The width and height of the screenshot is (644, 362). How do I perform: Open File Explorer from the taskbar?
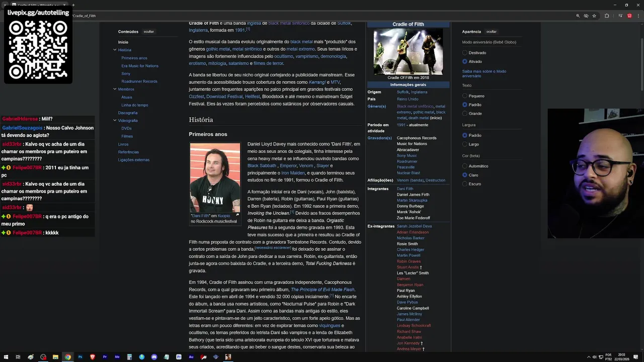55,357
